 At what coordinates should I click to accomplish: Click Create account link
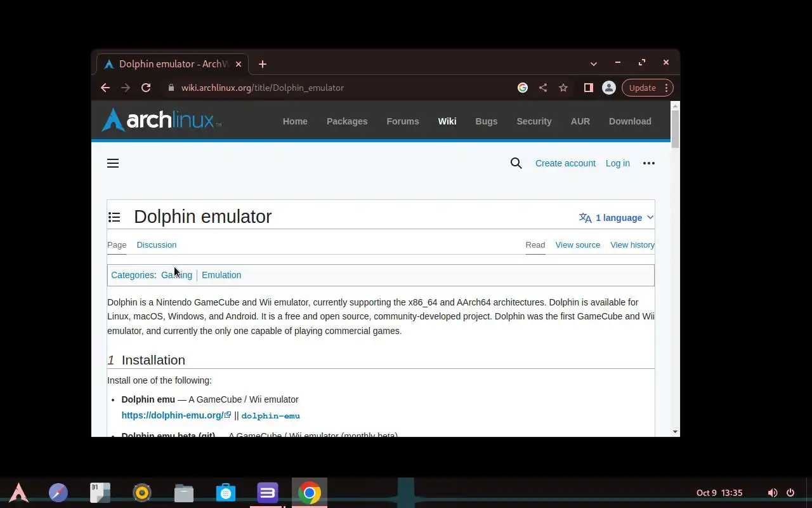pyautogui.click(x=565, y=163)
